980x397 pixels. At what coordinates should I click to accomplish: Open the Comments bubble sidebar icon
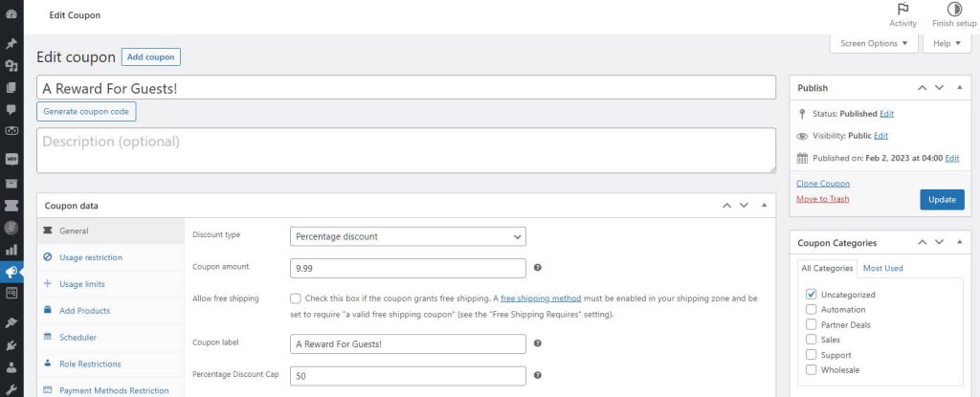point(11,109)
